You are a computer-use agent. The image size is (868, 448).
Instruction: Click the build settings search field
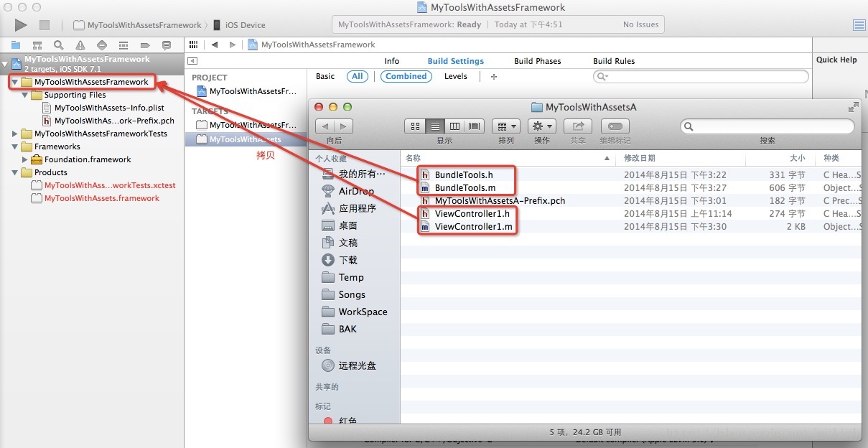pyautogui.click(x=701, y=76)
